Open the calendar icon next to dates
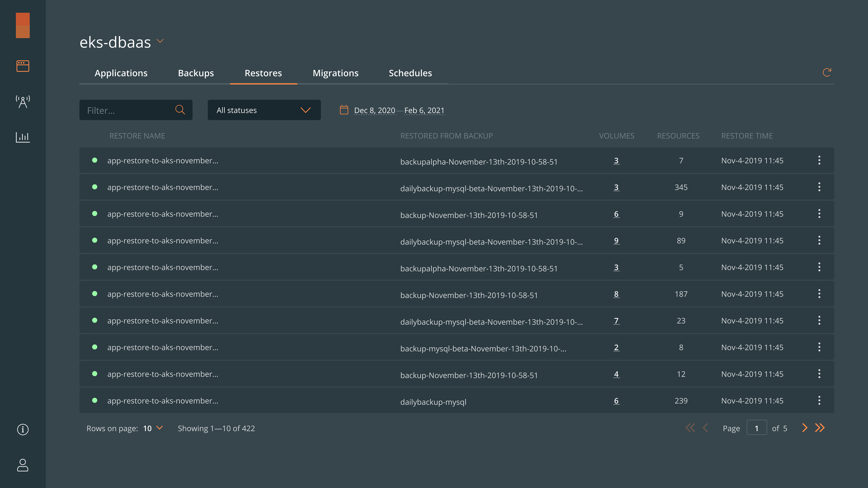The height and width of the screenshot is (488, 868). click(344, 110)
